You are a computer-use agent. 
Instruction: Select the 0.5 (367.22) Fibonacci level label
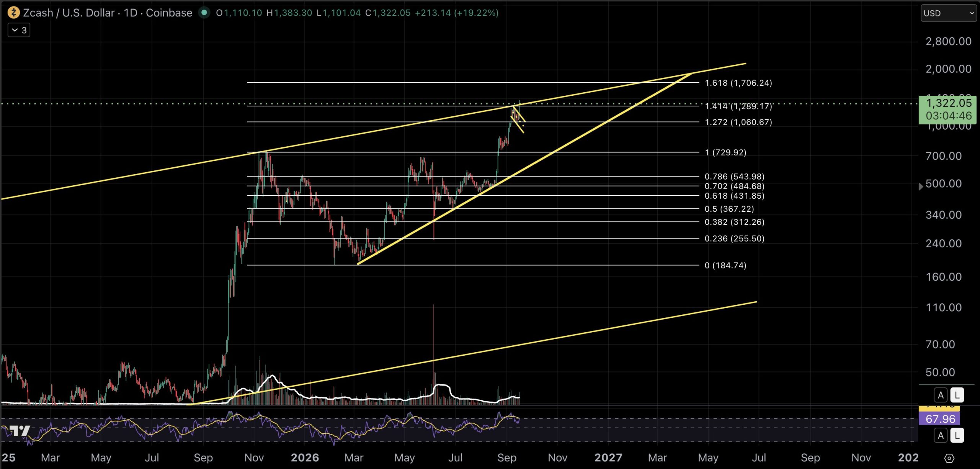[x=729, y=209]
